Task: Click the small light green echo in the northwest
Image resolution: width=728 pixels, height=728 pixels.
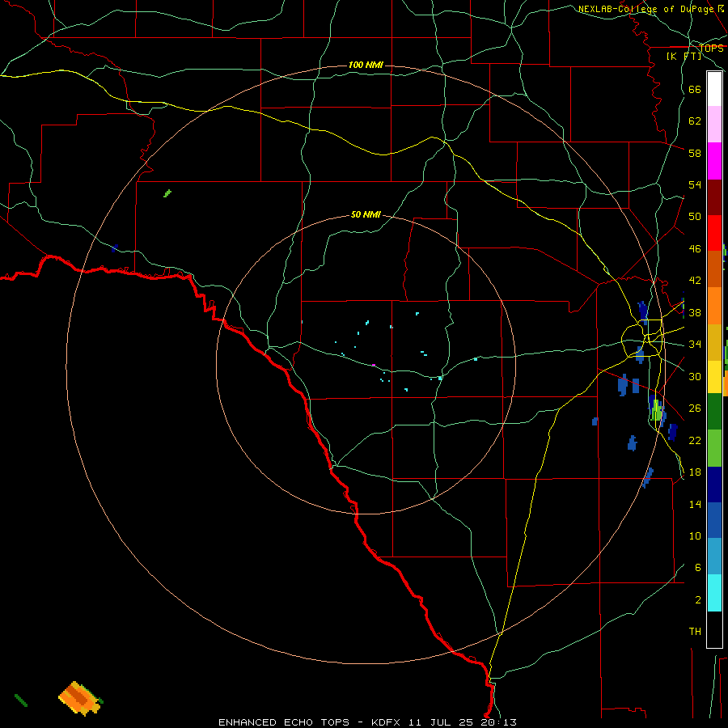Action: [x=167, y=193]
